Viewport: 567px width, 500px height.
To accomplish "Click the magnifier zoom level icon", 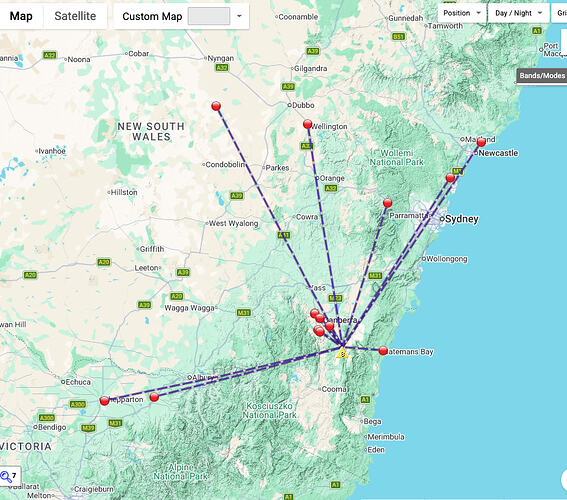I will point(6,477).
